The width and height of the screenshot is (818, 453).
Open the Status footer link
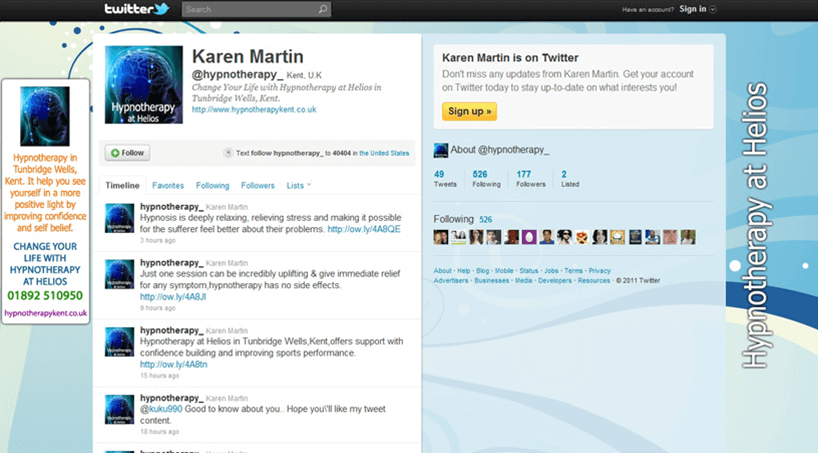(x=528, y=271)
